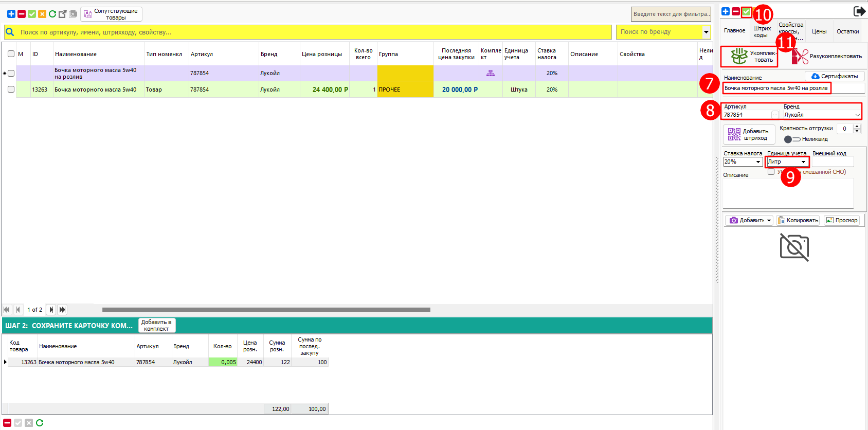This screenshot has width=868, height=430.
Task: Click the exit arrow icon at right panel top
Action: 859,11
